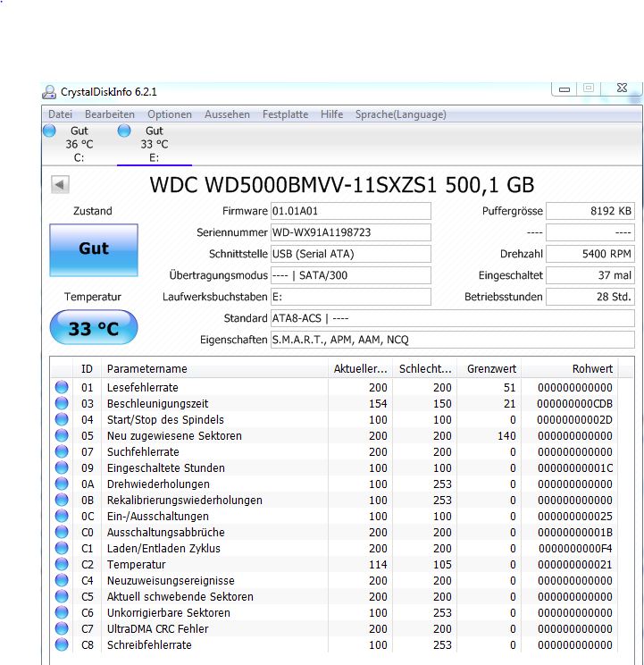Click status orb of Eingeschaltete Stunden row
Viewport: 644px width, 665px height.
click(62, 467)
